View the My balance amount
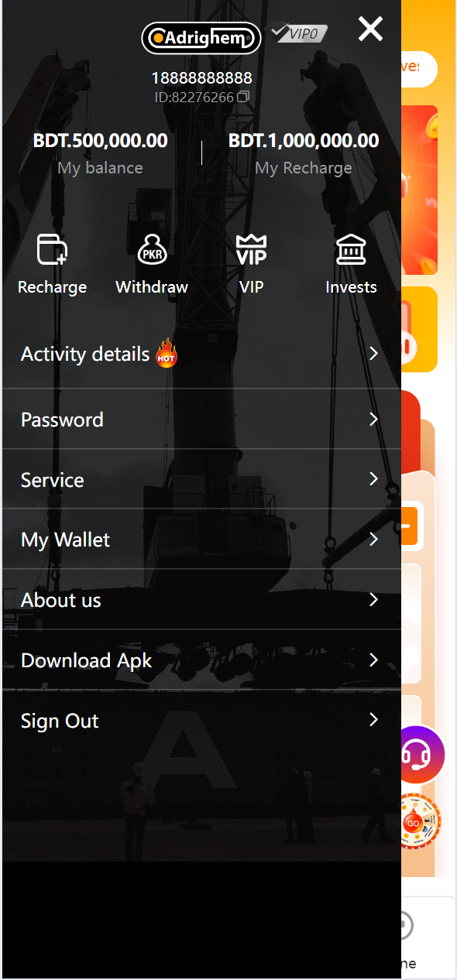457x980 pixels. [100, 141]
